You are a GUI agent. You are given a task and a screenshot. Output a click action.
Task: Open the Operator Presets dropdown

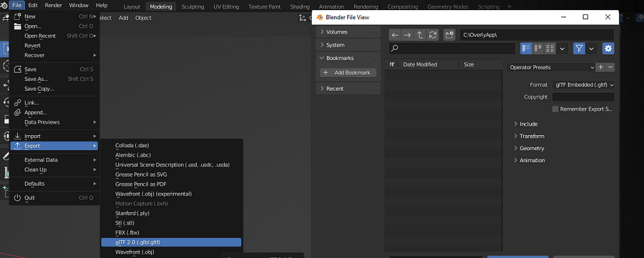(551, 67)
